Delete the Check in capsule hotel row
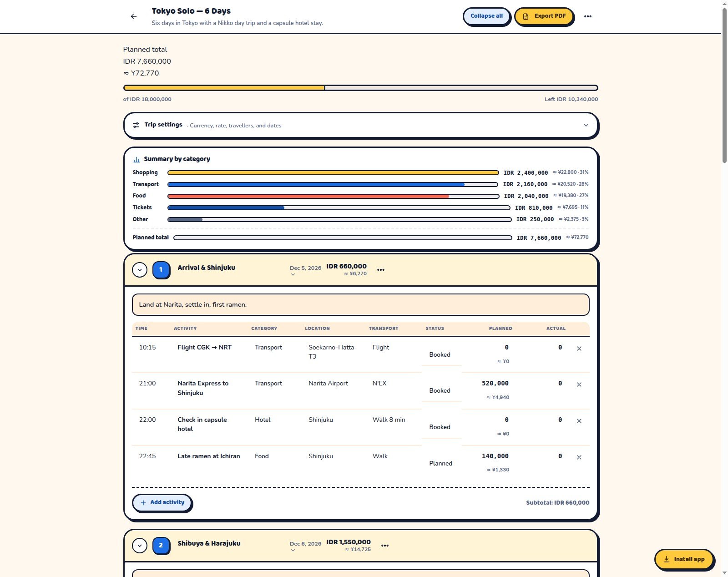Viewport: 728px width, 577px height. pyautogui.click(x=579, y=421)
